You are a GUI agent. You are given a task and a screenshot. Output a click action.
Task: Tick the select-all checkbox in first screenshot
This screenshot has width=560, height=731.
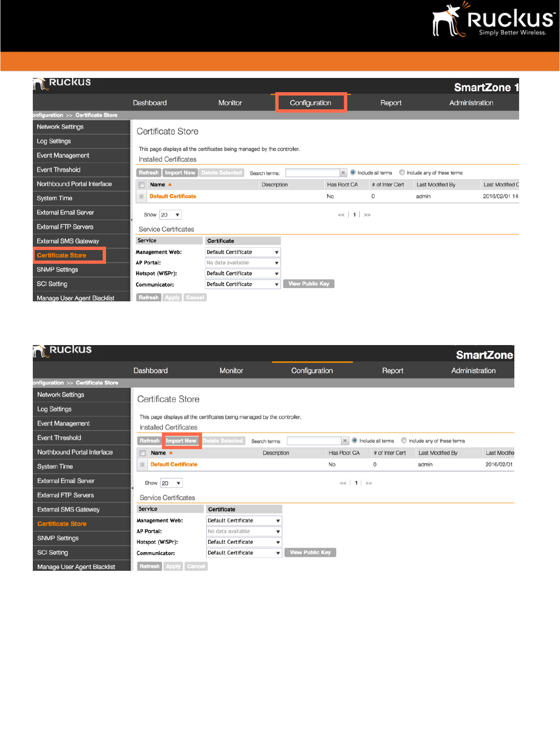142,185
